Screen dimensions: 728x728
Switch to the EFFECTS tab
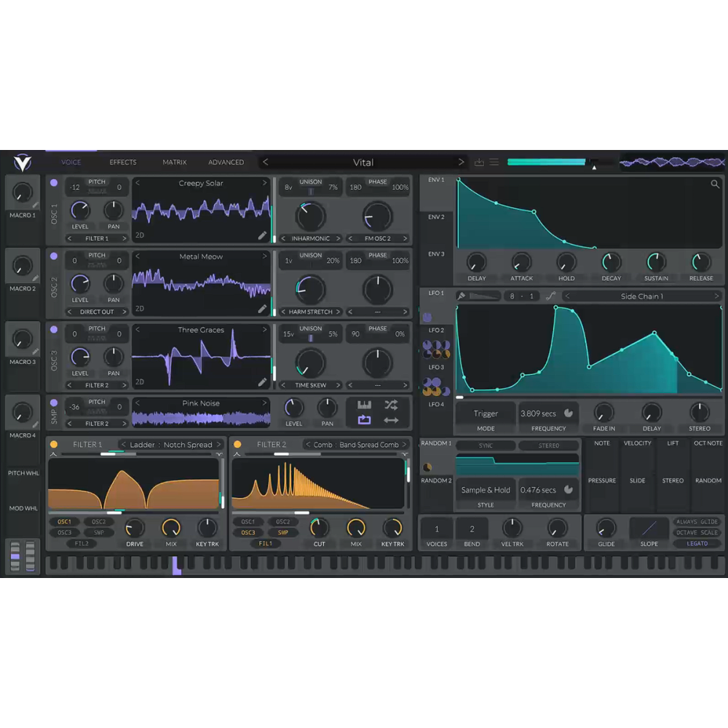point(123,162)
